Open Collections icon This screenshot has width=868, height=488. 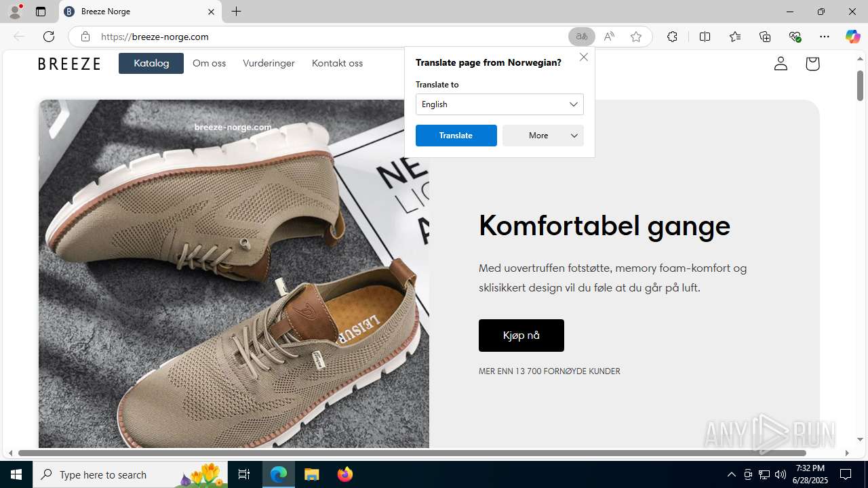[x=765, y=37]
